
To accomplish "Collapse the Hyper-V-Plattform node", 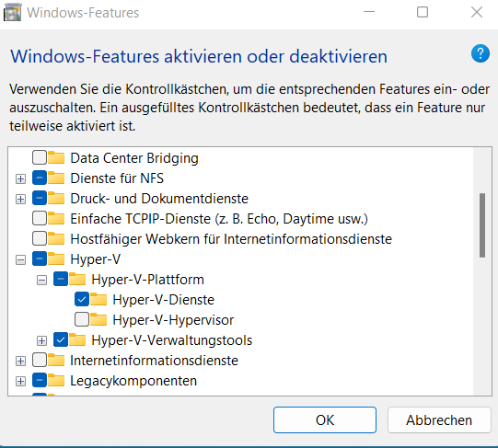I will pos(41,280).
